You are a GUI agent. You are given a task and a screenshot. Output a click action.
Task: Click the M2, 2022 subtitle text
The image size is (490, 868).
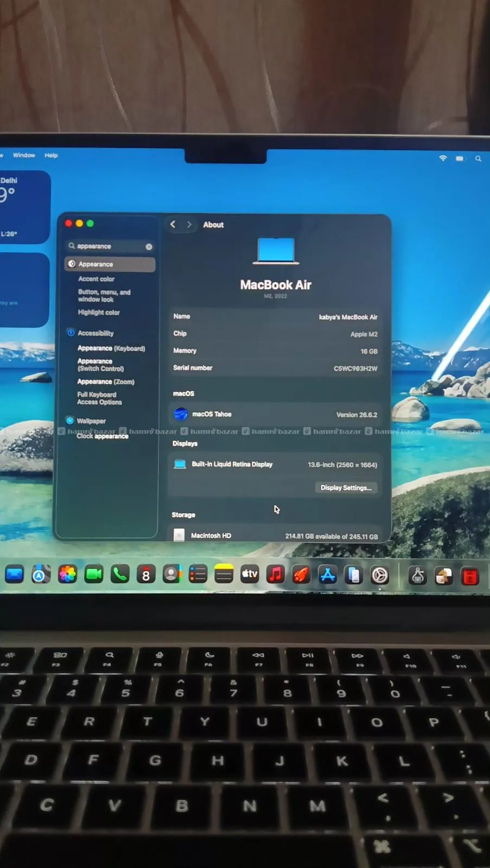tap(275, 296)
